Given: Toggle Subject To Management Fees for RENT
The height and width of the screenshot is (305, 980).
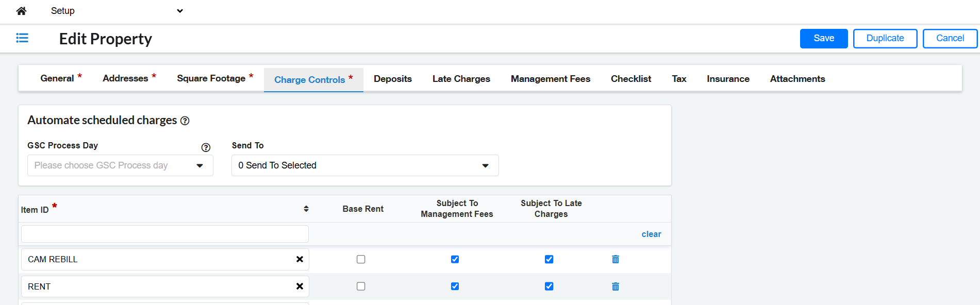Looking at the screenshot, I should click(455, 286).
